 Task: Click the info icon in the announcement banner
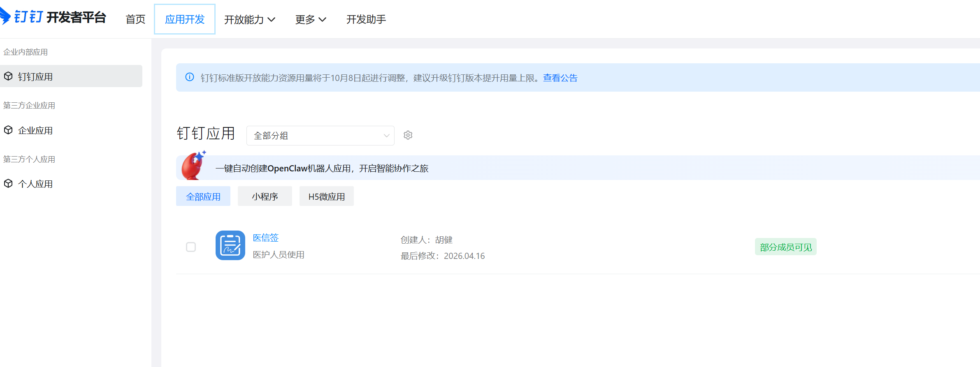click(x=190, y=77)
